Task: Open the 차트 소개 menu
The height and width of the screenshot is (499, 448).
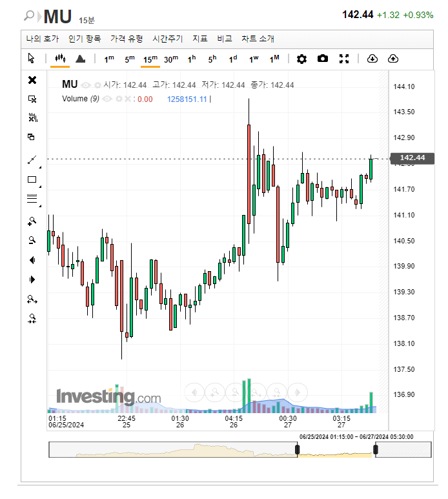Action: point(258,39)
